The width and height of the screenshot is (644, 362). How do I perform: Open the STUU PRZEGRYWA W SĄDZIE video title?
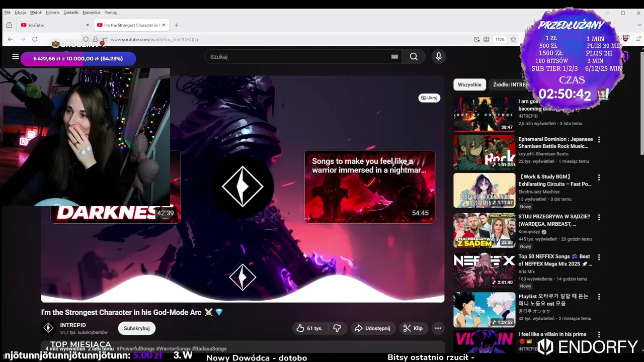554,220
